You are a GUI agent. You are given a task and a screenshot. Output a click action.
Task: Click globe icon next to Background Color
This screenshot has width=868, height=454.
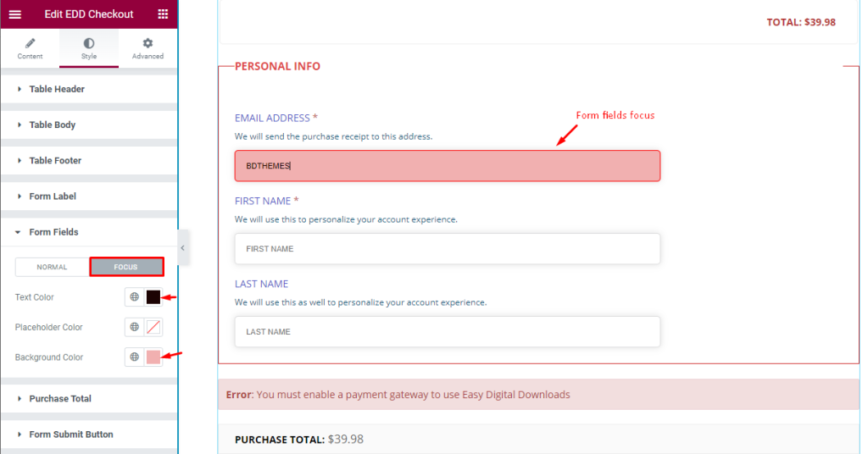pyautogui.click(x=135, y=357)
